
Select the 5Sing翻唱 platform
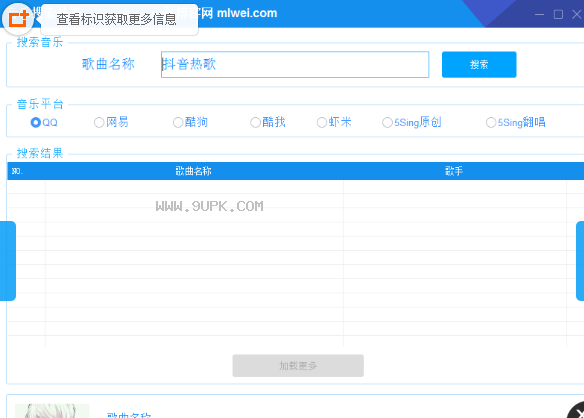pos(516,122)
